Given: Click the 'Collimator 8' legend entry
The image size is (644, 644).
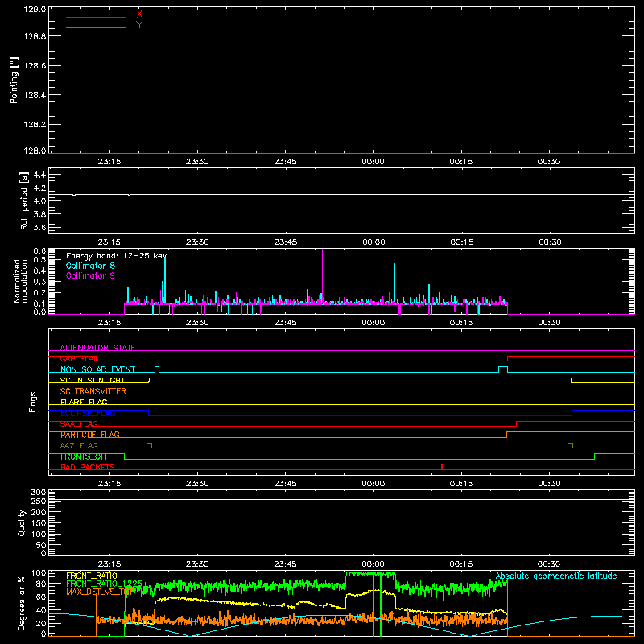Looking at the screenshot, I should 90,266.
